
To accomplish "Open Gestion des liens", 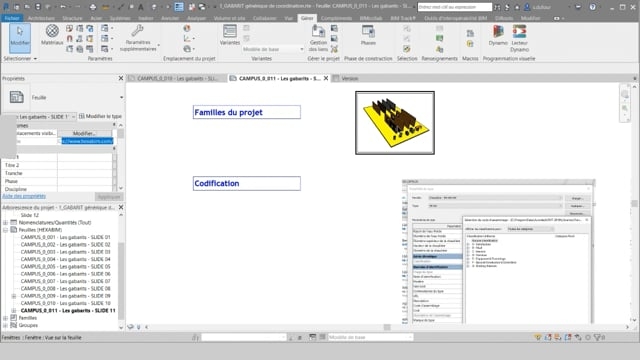I will [318, 38].
